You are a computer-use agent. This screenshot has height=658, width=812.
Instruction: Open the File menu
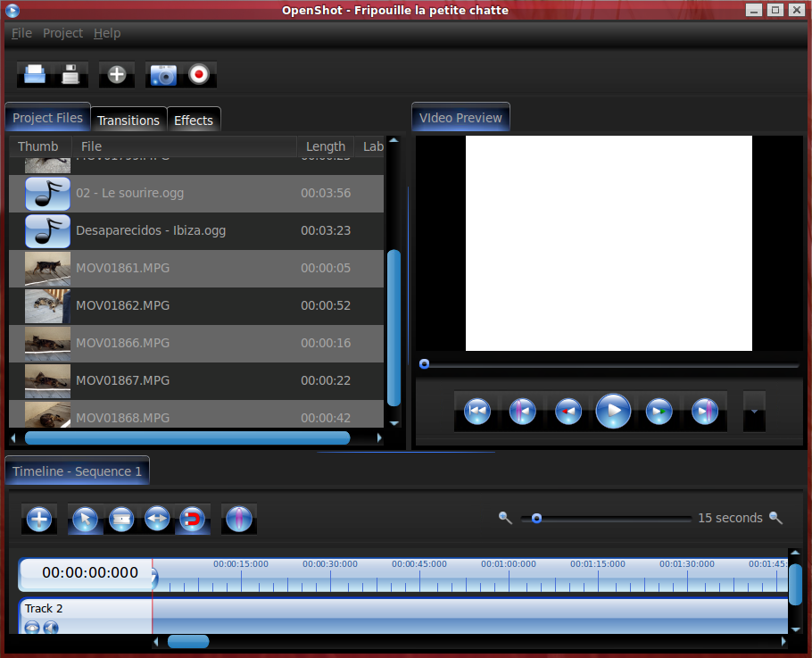[x=21, y=33]
